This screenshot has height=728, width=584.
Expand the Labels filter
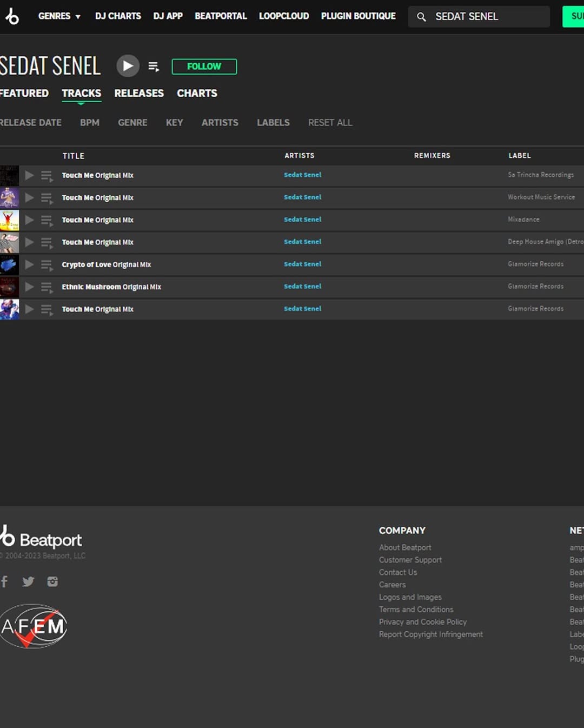pos(273,123)
